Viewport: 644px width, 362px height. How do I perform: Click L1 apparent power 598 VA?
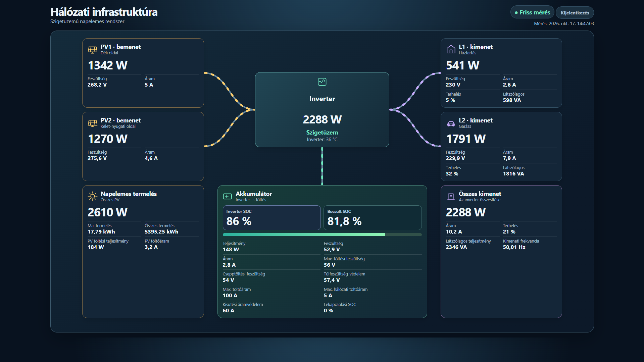(512, 100)
